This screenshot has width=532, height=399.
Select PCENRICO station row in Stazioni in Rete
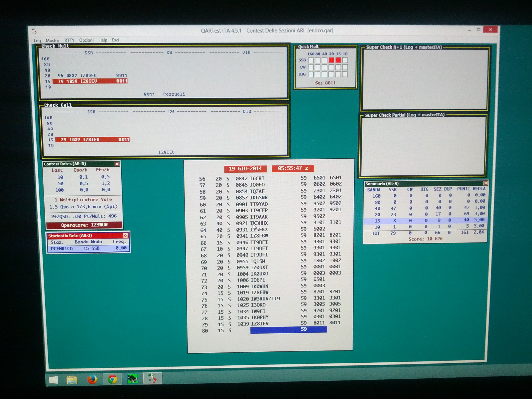click(88, 248)
